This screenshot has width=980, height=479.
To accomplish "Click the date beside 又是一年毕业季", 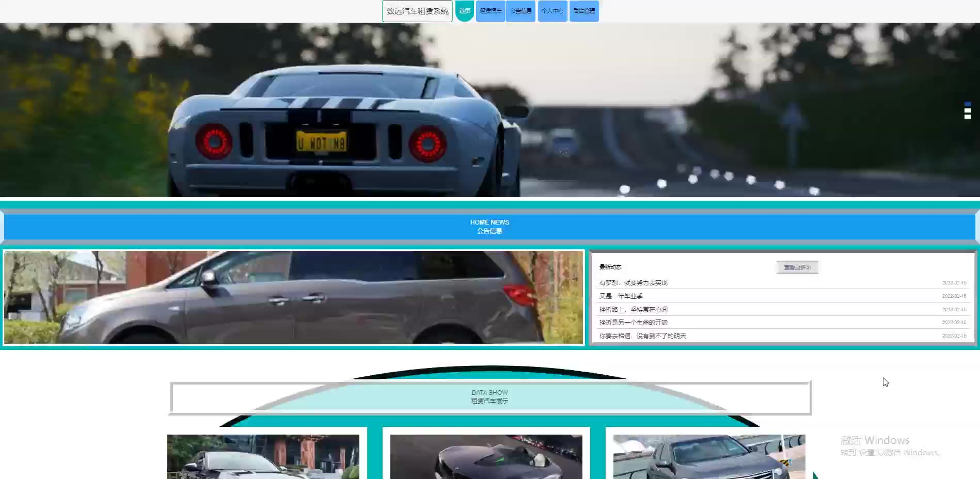I will pyautogui.click(x=954, y=296).
